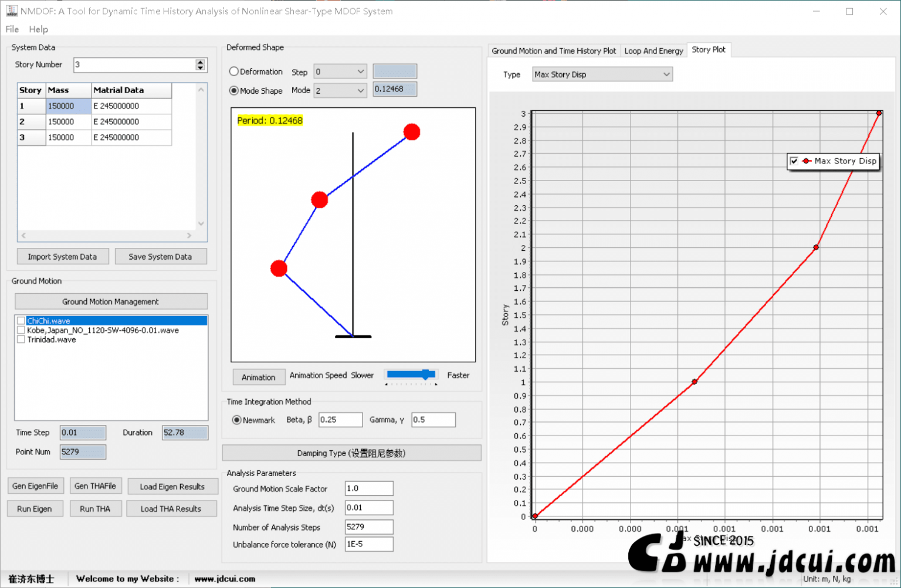The height and width of the screenshot is (588, 901).
Task: Open the Ground Motion and Time History Plot tab
Action: pyautogui.click(x=553, y=50)
